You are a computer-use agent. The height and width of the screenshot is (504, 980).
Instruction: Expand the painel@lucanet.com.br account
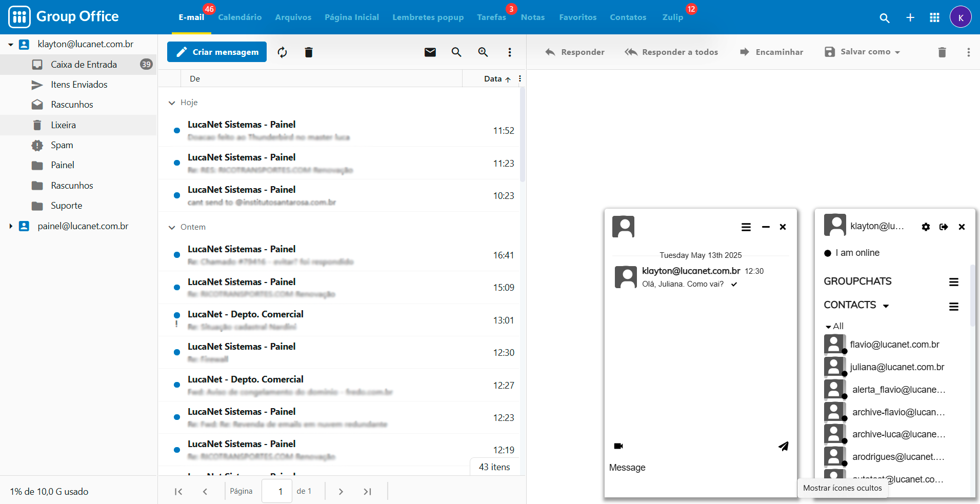point(11,226)
